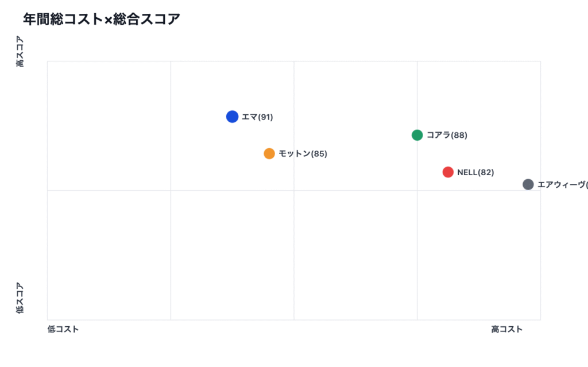The width and height of the screenshot is (588, 367).
Task: Click the truncated エアウィーヴ label text
Action: coord(562,185)
